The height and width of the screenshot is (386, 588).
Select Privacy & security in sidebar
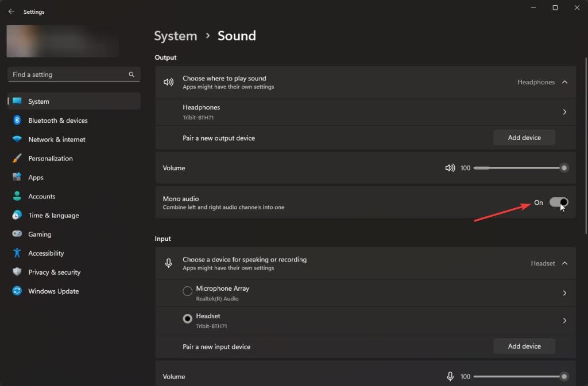(x=54, y=272)
